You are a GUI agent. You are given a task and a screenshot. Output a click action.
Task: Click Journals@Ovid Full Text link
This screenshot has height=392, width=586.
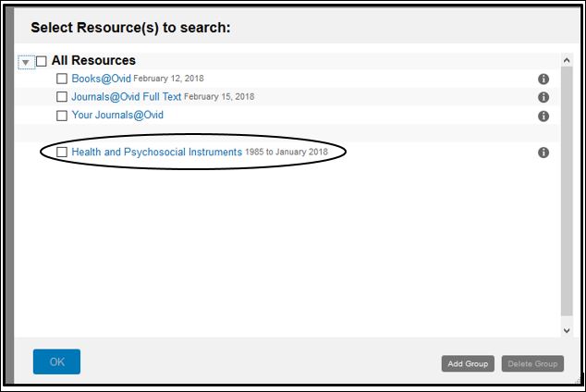[x=126, y=97]
